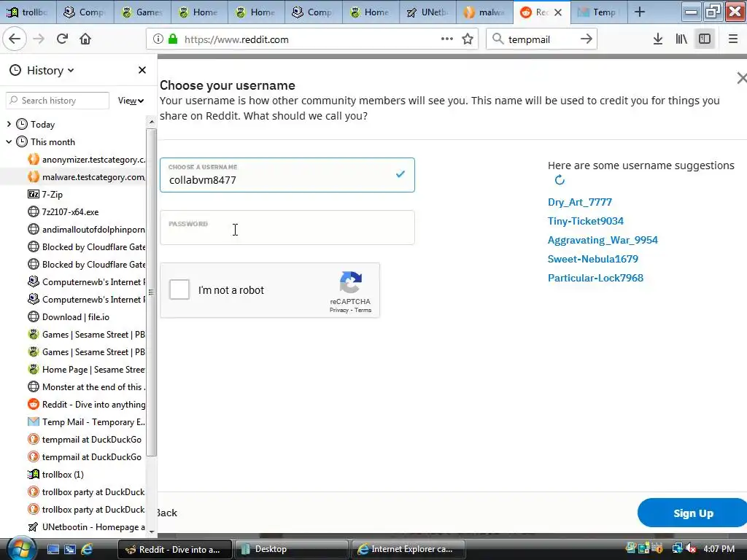Open the Firefox hamburger menu

[x=733, y=39]
